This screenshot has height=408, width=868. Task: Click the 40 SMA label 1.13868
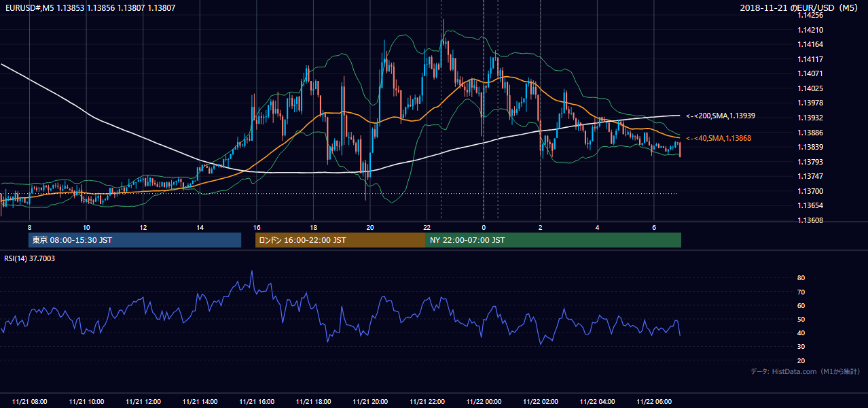[x=717, y=138]
